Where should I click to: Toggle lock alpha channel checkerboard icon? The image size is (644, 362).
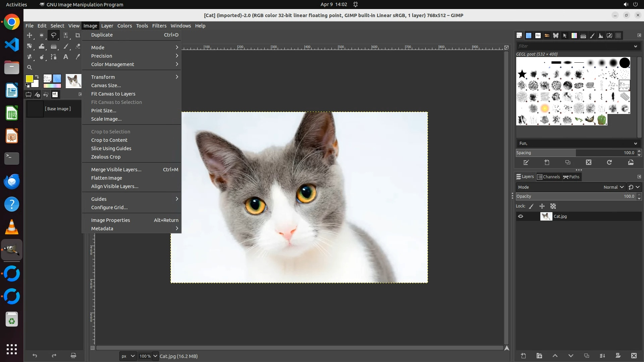point(553,206)
